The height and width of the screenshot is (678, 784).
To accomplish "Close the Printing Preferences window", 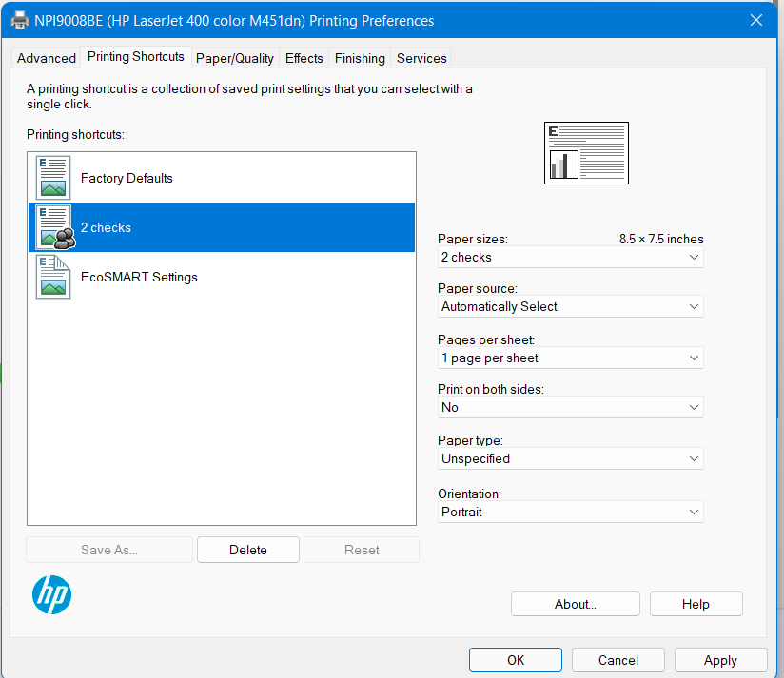I will (x=756, y=20).
